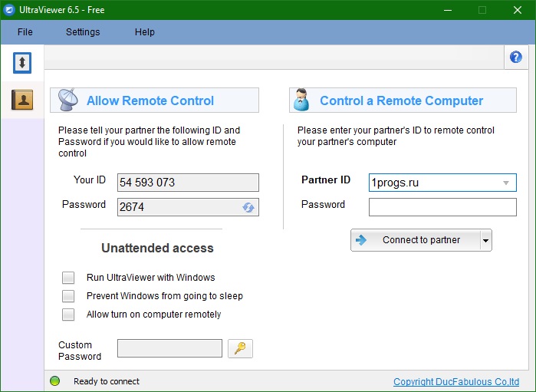Click the UltraViewer logo in the title bar
The width and height of the screenshot is (536, 392).
click(x=10, y=10)
